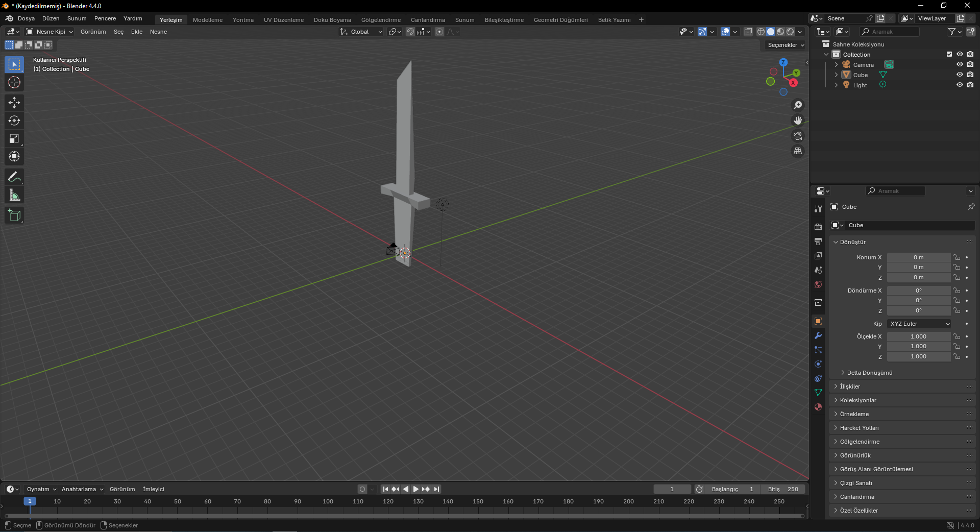This screenshot has width=980, height=532.
Task: Click the outliner Aramak search field
Action: coord(890,32)
